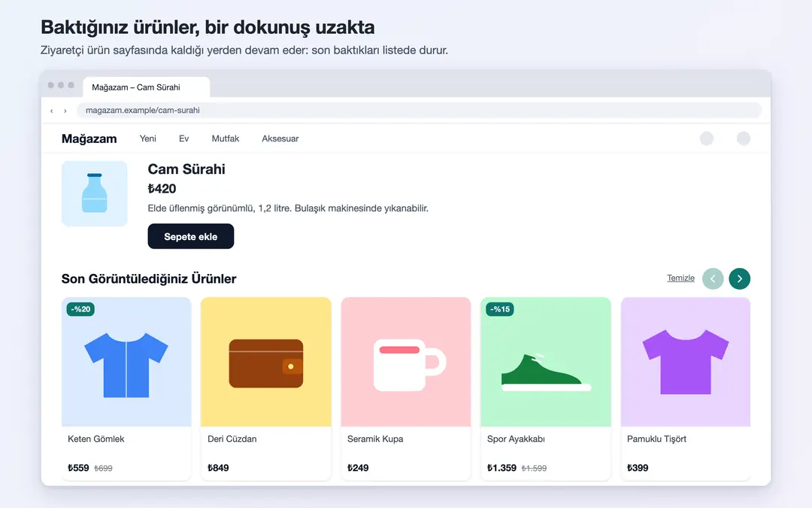Show next recently viewed products
Viewport: 812px width, 508px height.
740,278
